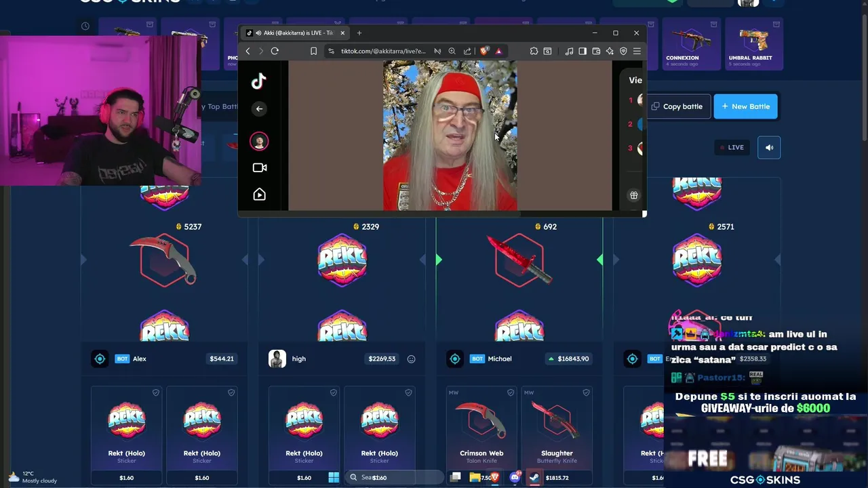Open Leo AI sparkle icon

click(x=610, y=51)
